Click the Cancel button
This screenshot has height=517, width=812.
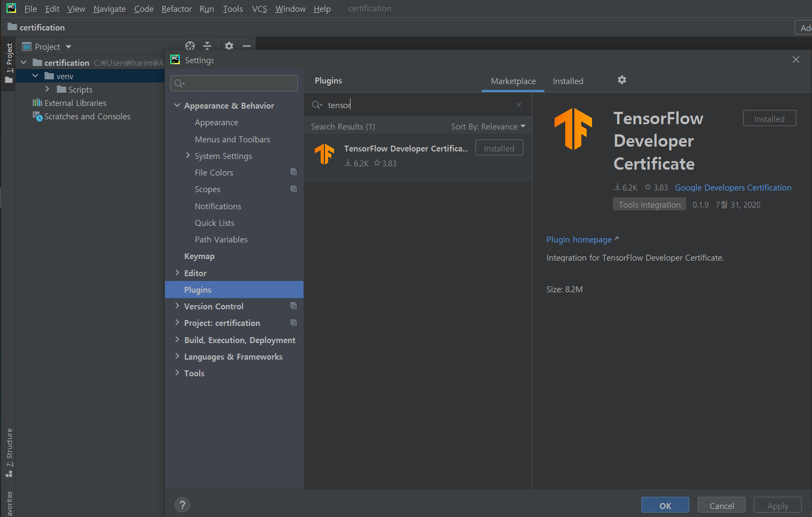pos(722,505)
